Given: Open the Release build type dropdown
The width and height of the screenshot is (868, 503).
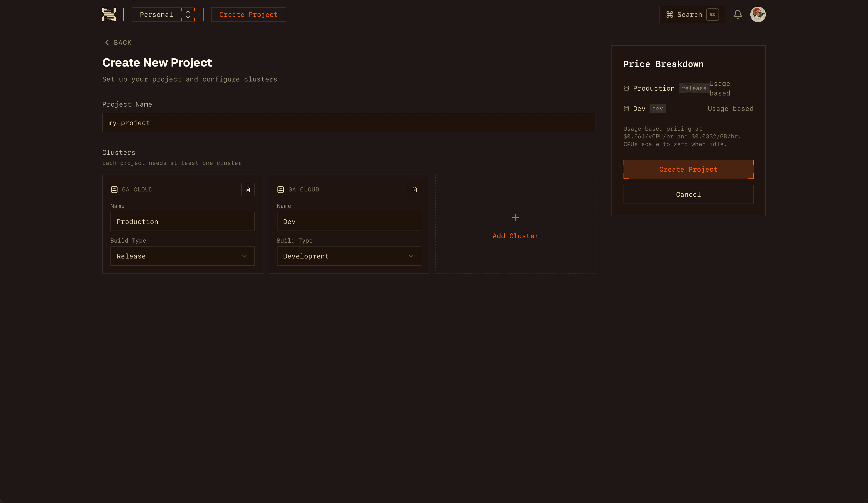Looking at the screenshot, I should 182,256.
